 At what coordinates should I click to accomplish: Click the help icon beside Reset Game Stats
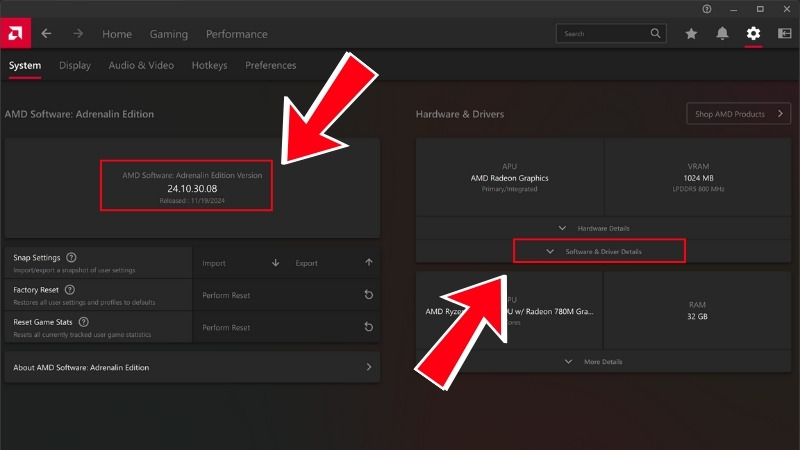tap(83, 322)
